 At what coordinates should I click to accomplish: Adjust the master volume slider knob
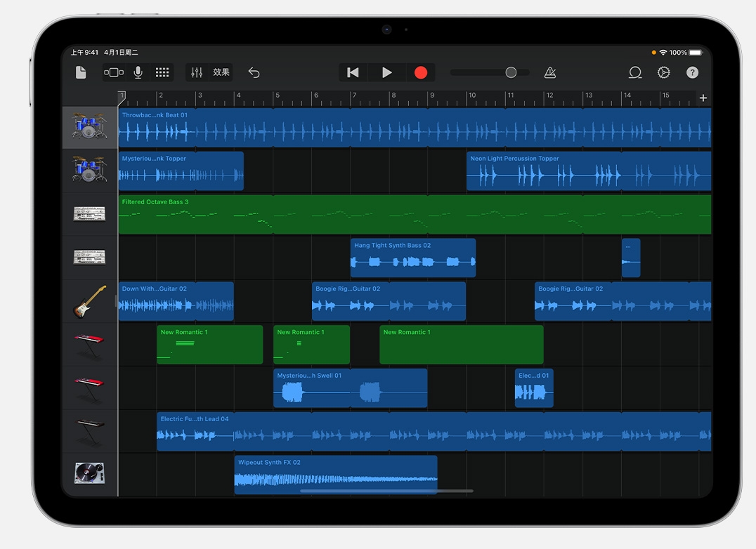[x=511, y=72]
